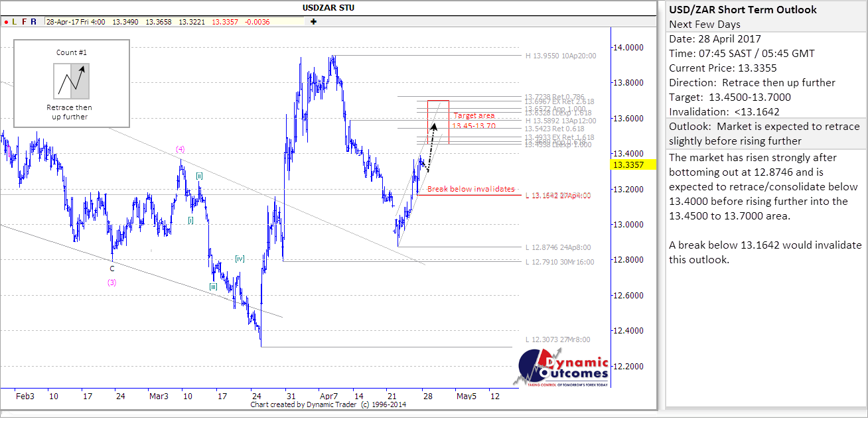The height and width of the screenshot is (427, 868).
Task: Click the red dot record indicator
Action: 5,22
